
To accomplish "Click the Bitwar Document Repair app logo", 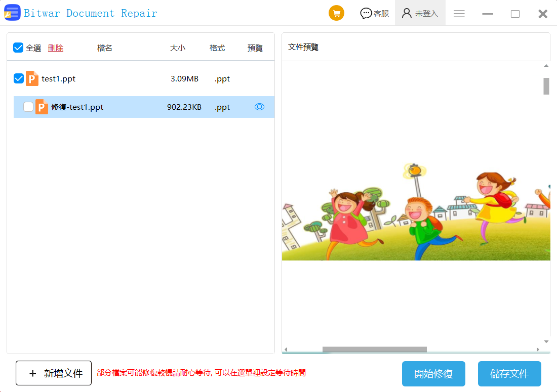I will [x=12, y=13].
